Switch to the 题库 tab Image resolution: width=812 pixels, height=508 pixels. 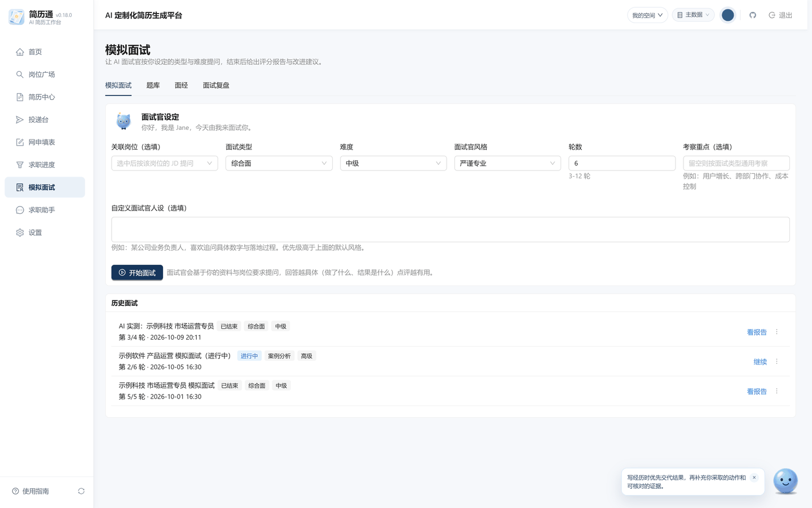[x=153, y=85]
